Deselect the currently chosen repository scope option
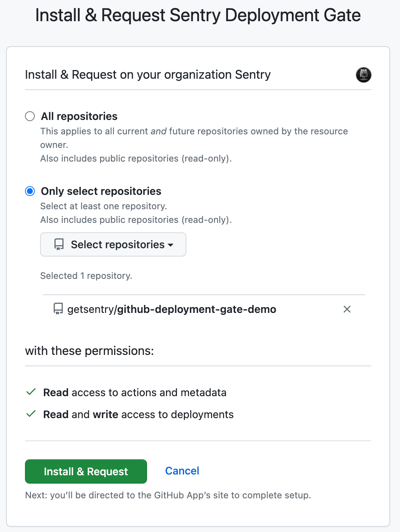The image size is (400, 532). pyautogui.click(x=30, y=191)
